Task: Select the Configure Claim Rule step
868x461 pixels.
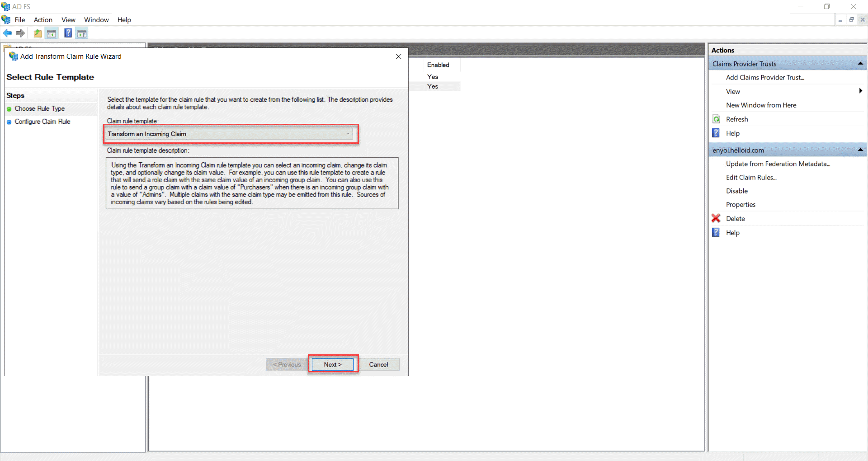Action: (42, 122)
